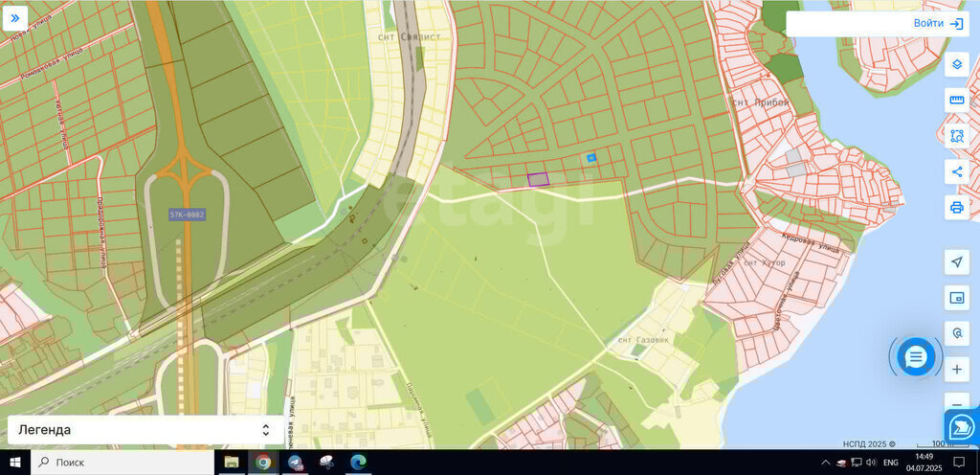980x475 pixels.
Task: Click the 57K-0002 road label
Action: (187, 215)
